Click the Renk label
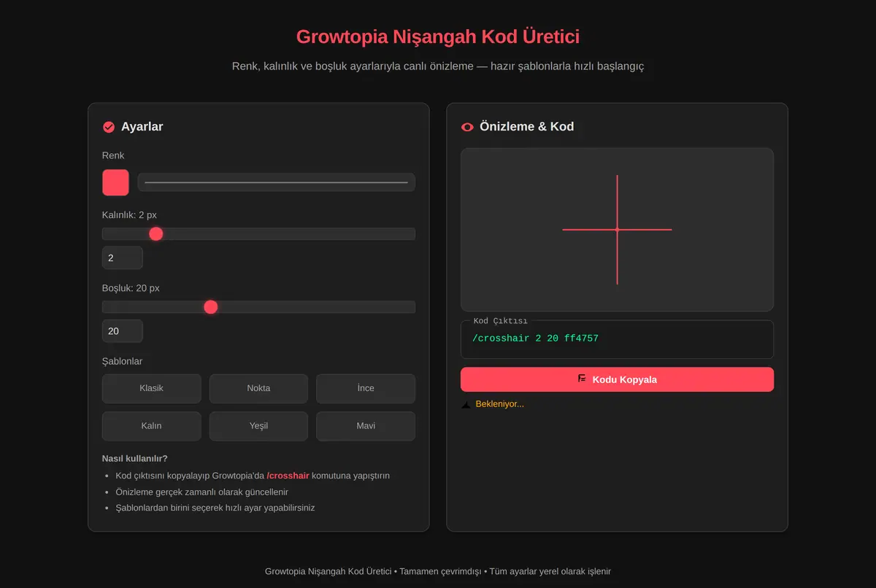 (113, 155)
